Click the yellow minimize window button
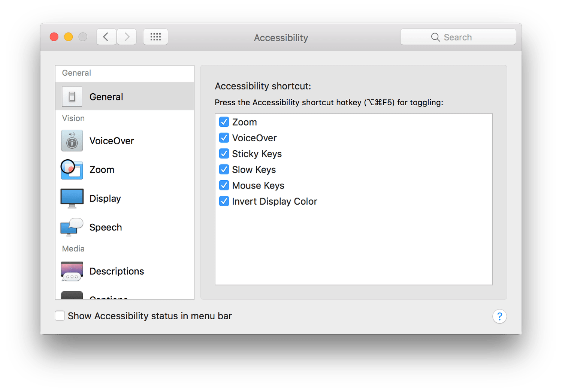Viewport: 562px width, 392px height. pos(69,37)
